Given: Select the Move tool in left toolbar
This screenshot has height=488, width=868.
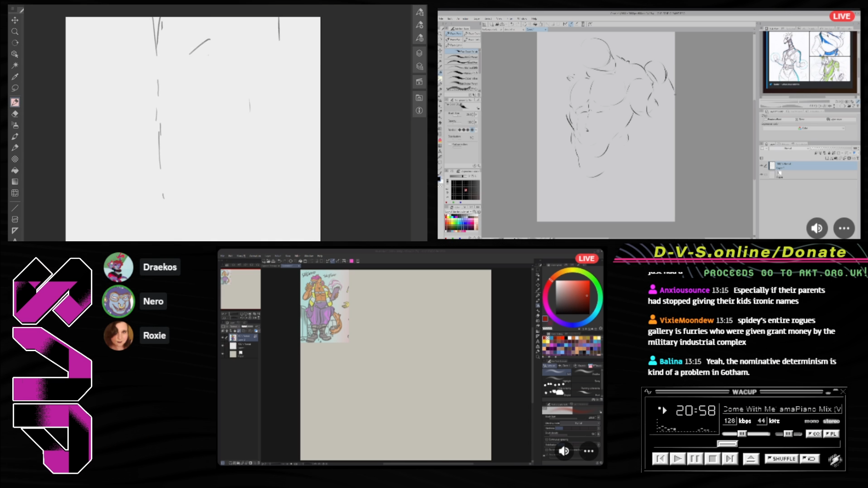Looking at the screenshot, I should pos(15,20).
